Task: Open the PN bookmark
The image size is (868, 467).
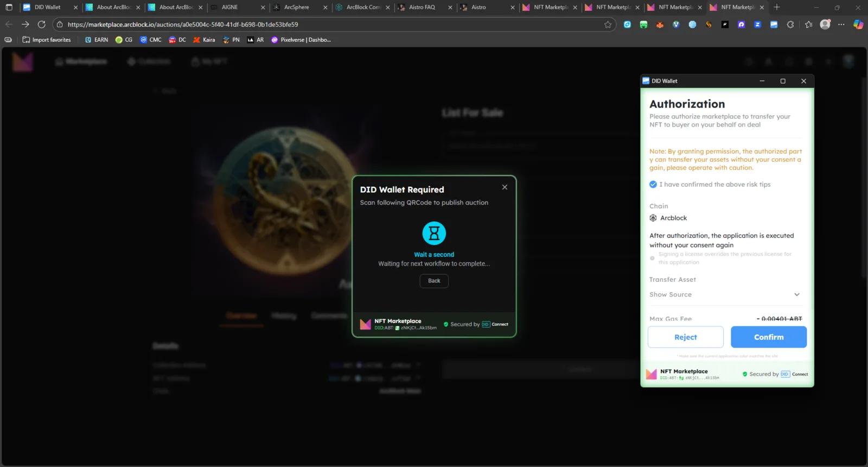Action: pyautogui.click(x=231, y=40)
